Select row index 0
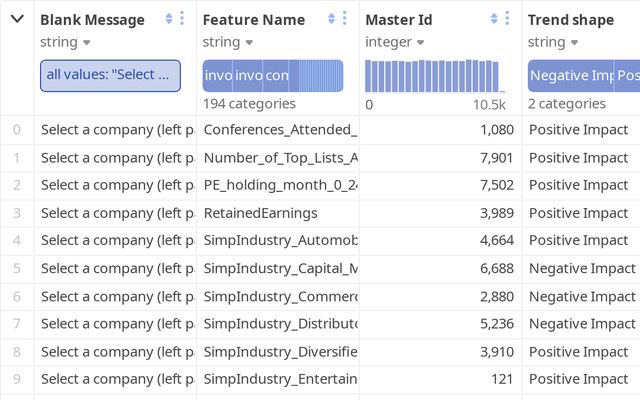Screen dimensions: 640x400 16,129
